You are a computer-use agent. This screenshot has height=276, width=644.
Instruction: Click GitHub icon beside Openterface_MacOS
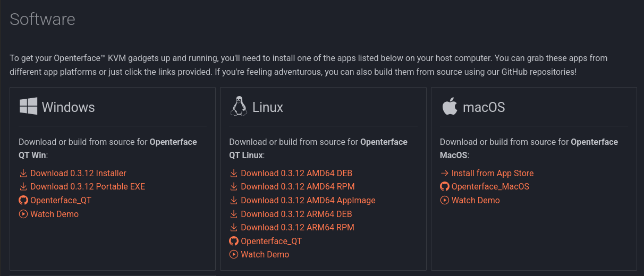pyautogui.click(x=445, y=187)
